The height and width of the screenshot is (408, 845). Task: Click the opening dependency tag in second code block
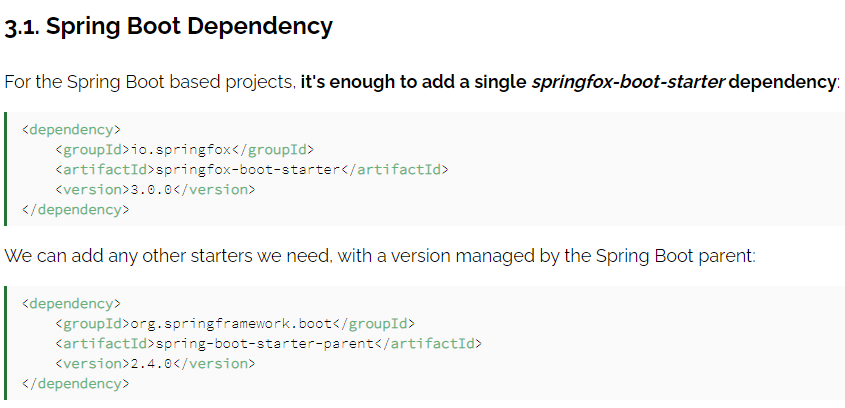(x=71, y=304)
